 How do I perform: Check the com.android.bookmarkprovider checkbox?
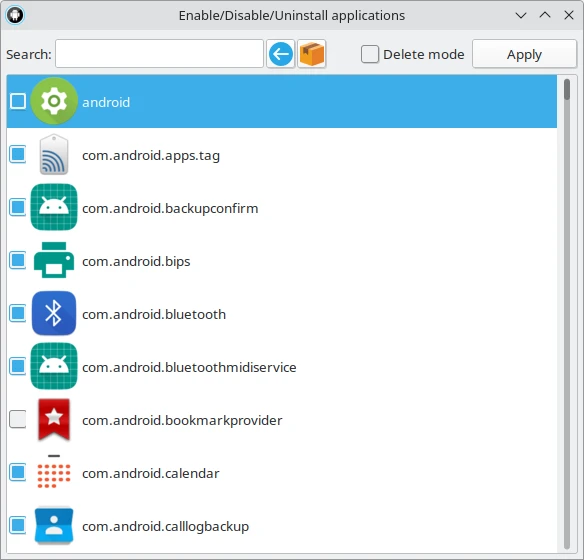(x=18, y=419)
